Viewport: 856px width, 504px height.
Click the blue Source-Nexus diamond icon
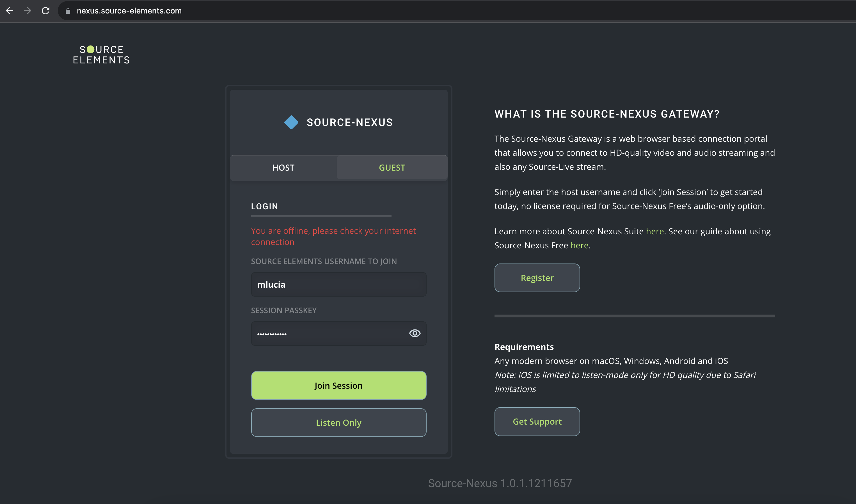(291, 122)
